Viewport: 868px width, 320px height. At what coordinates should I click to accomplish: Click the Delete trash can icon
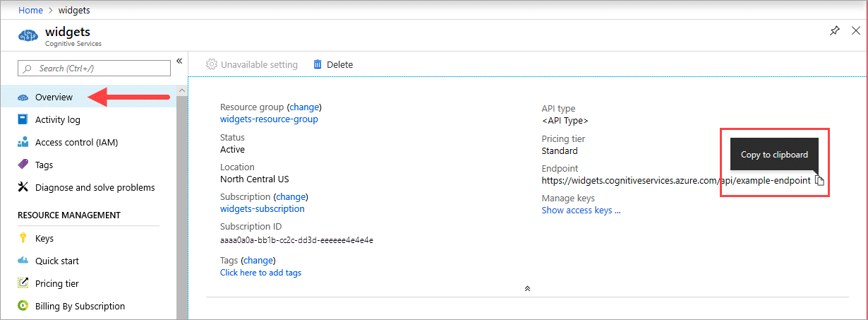[x=318, y=64]
